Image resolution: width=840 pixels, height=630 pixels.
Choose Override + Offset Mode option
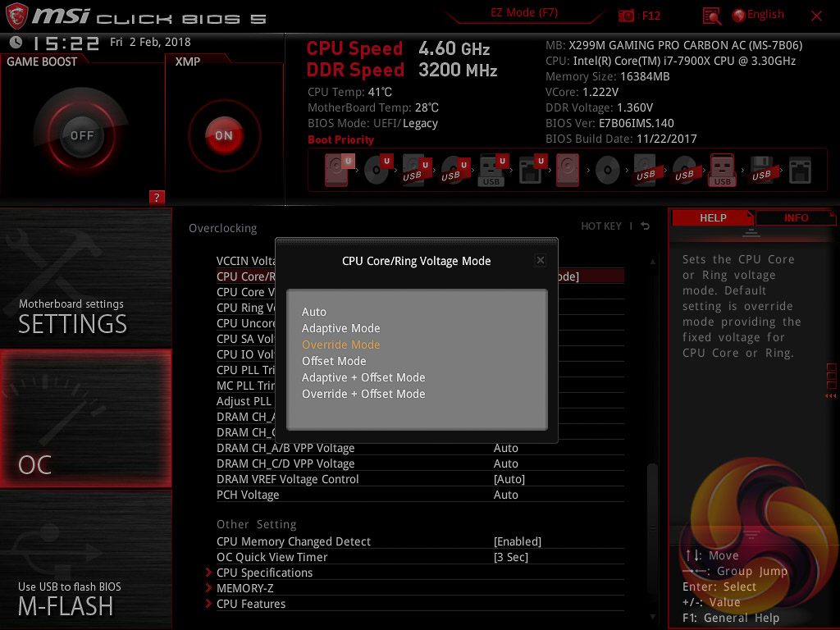(363, 395)
